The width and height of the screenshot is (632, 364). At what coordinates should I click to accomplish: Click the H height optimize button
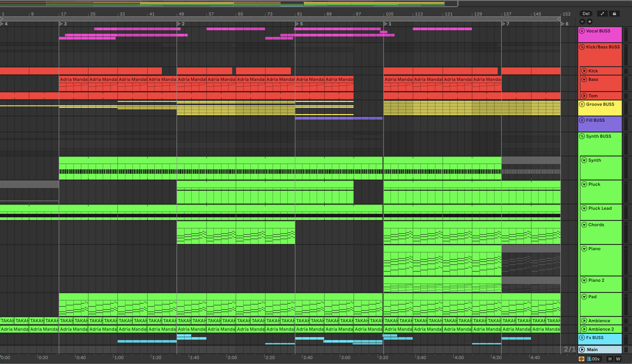click(610, 359)
